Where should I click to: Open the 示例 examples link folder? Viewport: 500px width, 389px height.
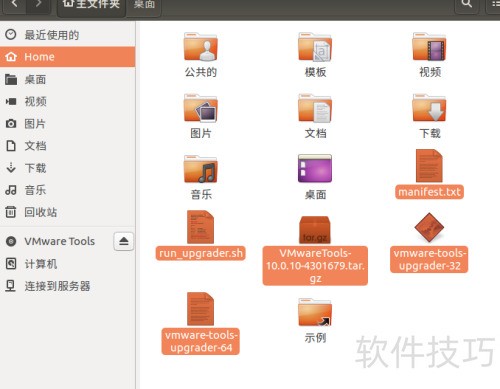point(315,312)
